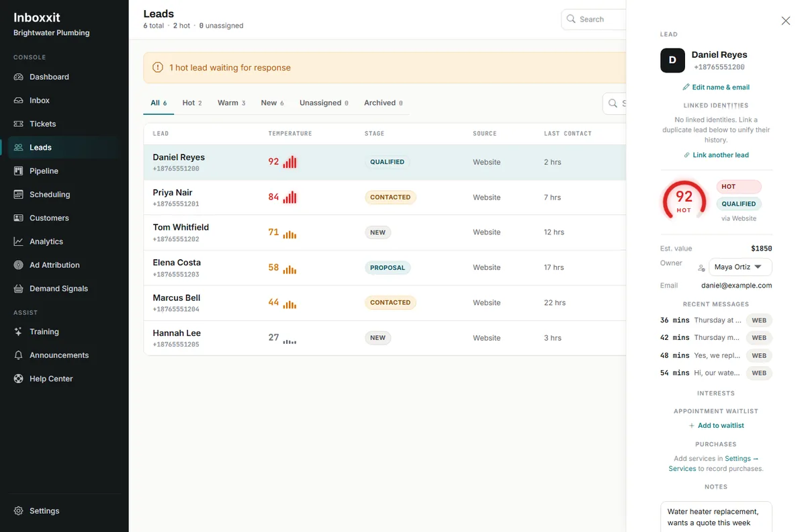This screenshot has height=532, width=806.
Task: Open the 54 mins recent message
Action: 716,373
